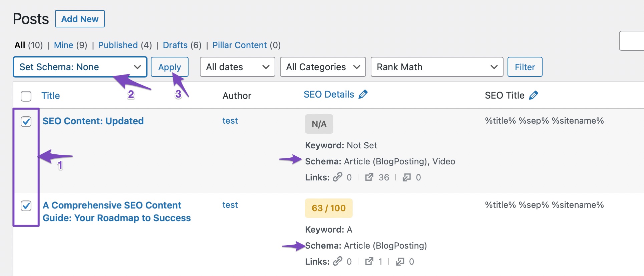The height and width of the screenshot is (276, 644).
Task: Switch to the Mine posts view
Action: coord(63,45)
